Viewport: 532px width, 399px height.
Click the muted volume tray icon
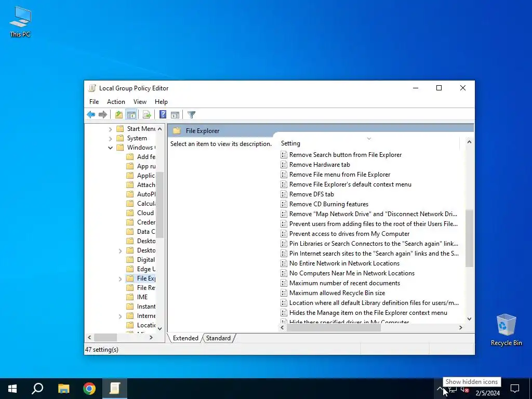coord(465,390)
